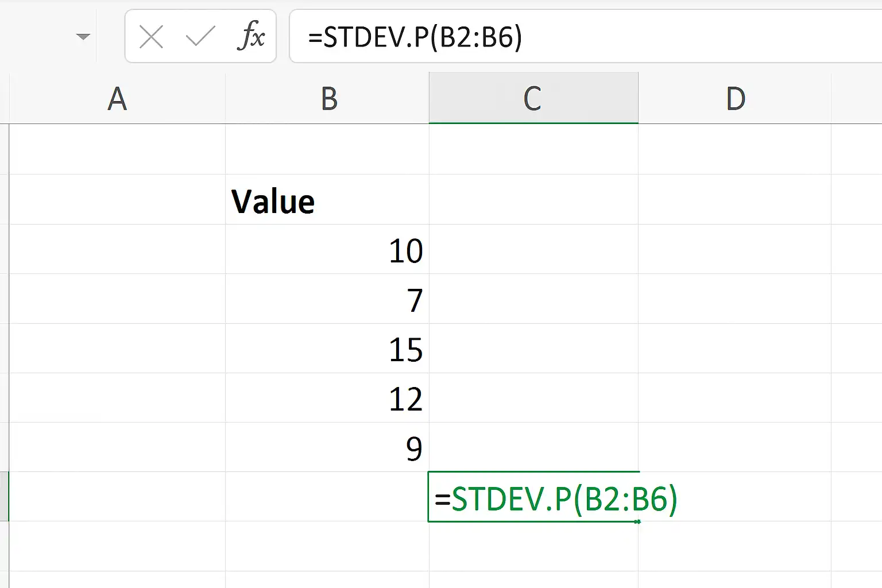This screenshot has width=882, height=588.
Task: Cancel the formula entry with X icon
Action: click(x=151, y=37)
